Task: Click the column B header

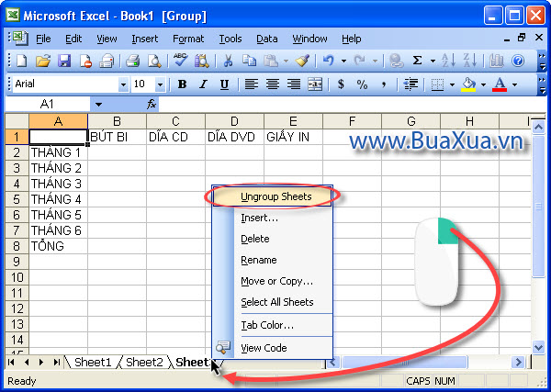Action: [117, 121]
